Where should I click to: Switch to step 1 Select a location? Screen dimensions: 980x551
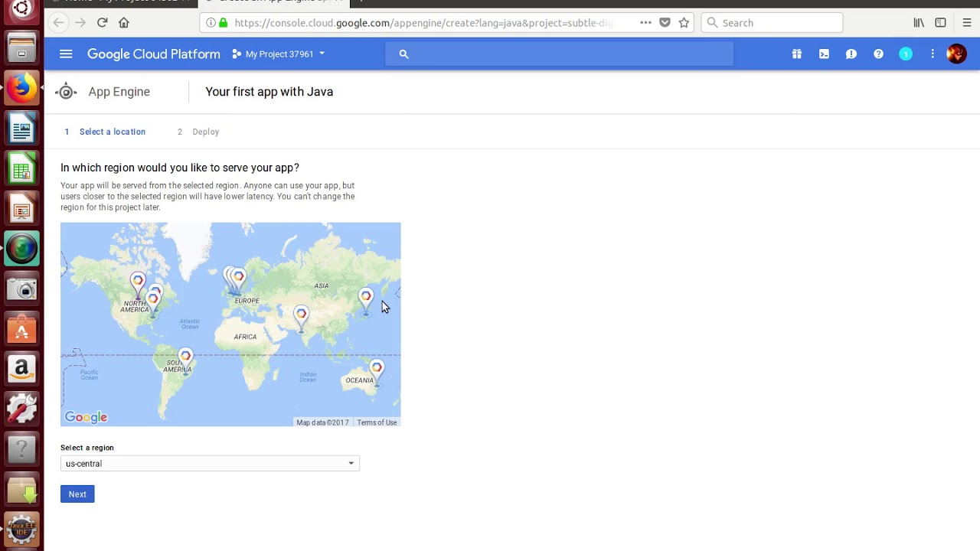[105, 132]
